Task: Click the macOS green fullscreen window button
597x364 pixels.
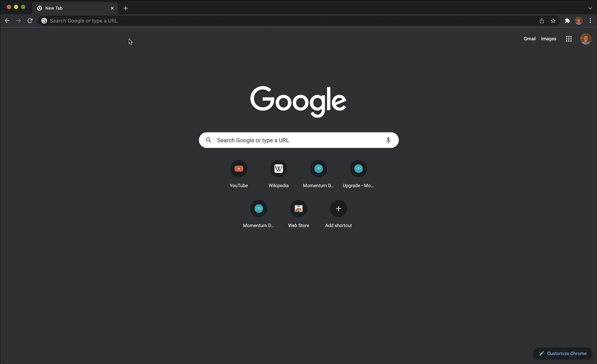Action: click(23, 7)
